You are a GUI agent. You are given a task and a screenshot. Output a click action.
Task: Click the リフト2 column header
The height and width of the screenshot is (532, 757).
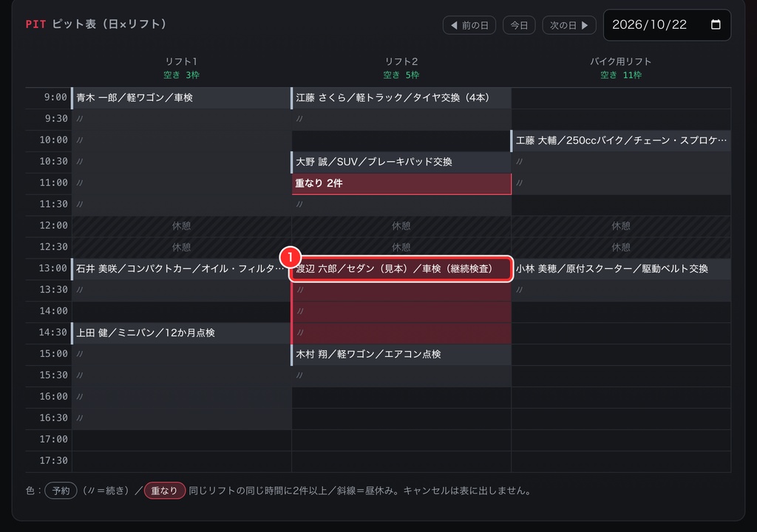pos(401,61)
